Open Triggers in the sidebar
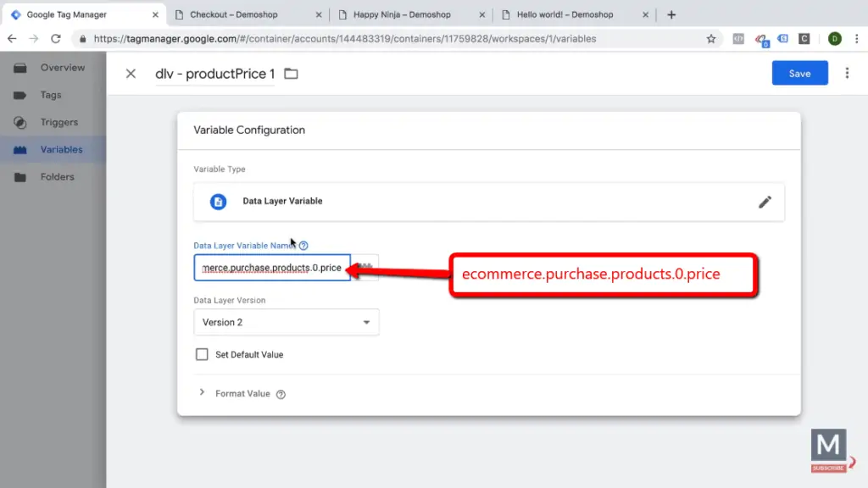This screenshot has width=868, height=488. coord(58,122)
